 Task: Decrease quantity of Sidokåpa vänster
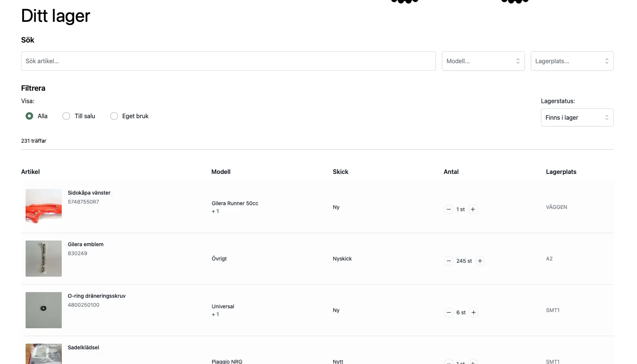pyautogui.click(x=448, y=209)
